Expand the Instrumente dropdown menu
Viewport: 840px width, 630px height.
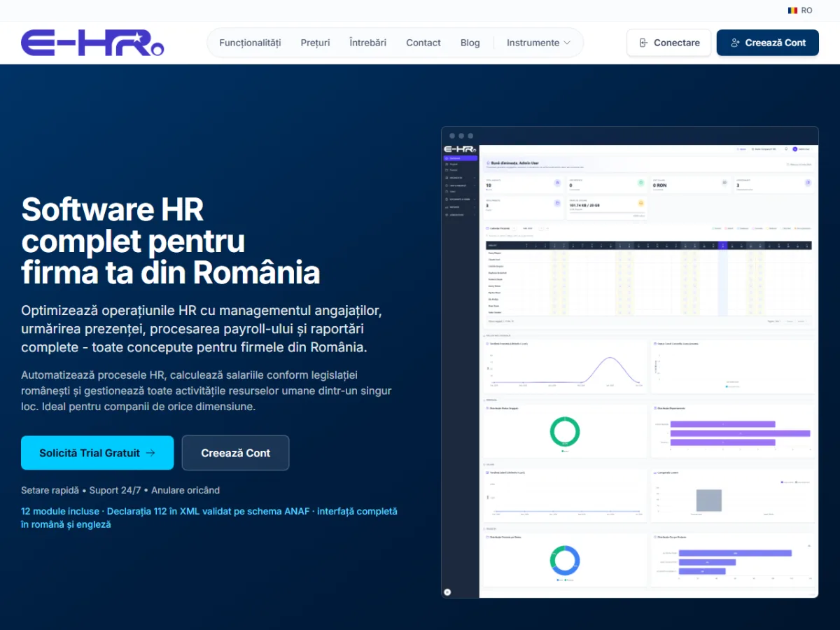click(x=538, y=43)
